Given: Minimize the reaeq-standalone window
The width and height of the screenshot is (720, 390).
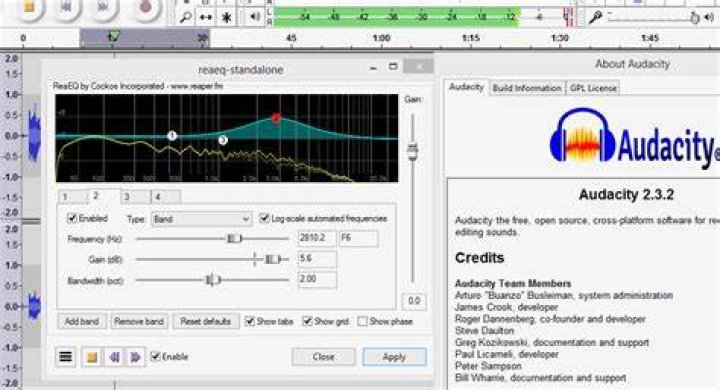Looking at the screenshot, I should click(x=373, y=68).
